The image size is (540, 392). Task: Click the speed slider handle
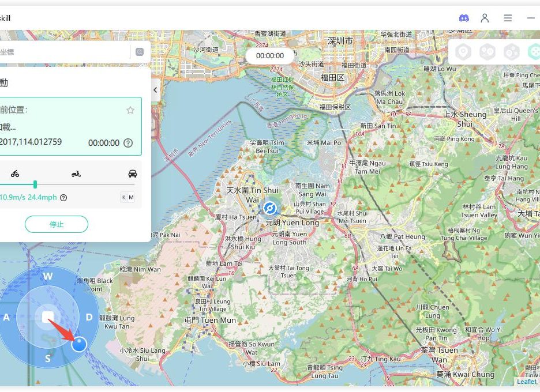point(35,184)
